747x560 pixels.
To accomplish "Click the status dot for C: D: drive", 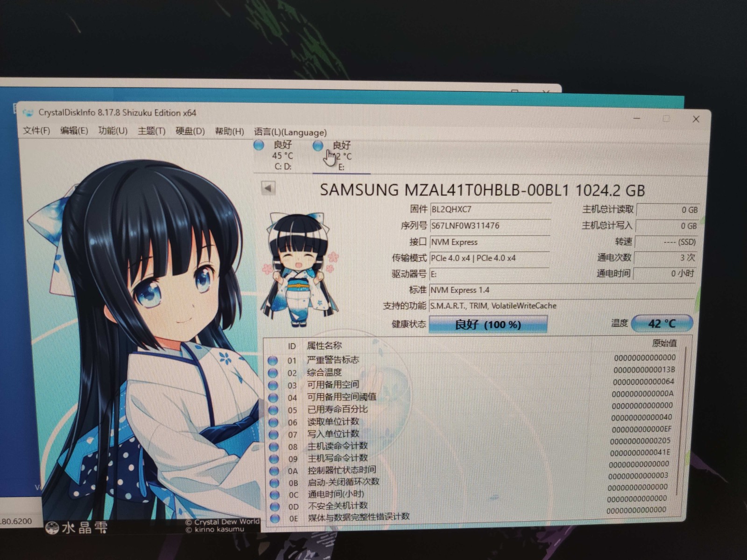I will tap(259, 145).
